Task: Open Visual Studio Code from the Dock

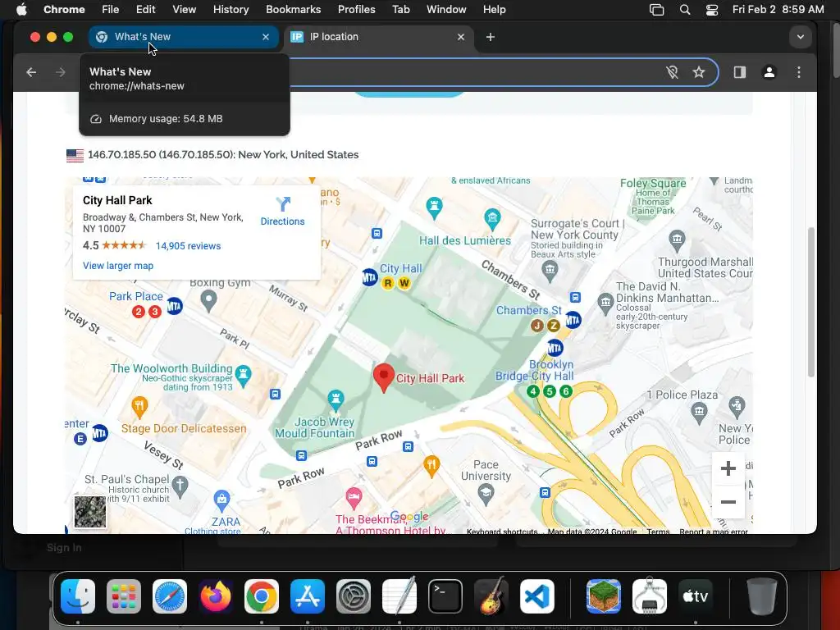Action: (537, 596)
